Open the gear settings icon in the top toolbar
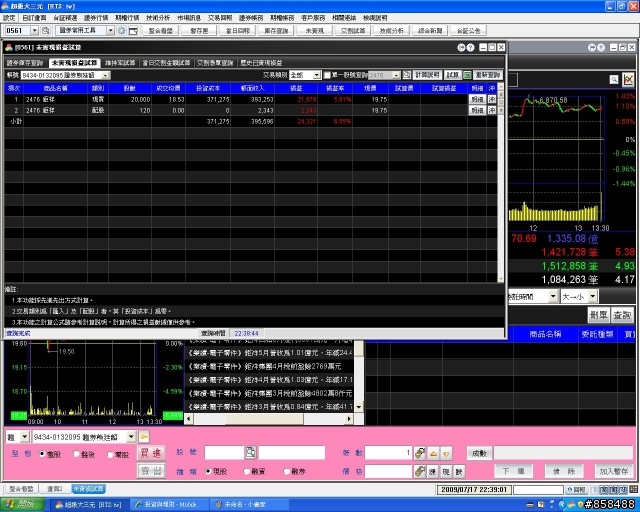Image resolution: width=640 pixels, height=512 pixels. point(122,31)
